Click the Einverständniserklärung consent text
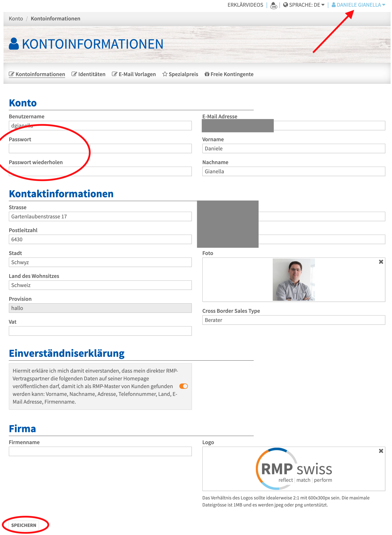The width and height of the screenshot is (392, 535). (95, 386)
